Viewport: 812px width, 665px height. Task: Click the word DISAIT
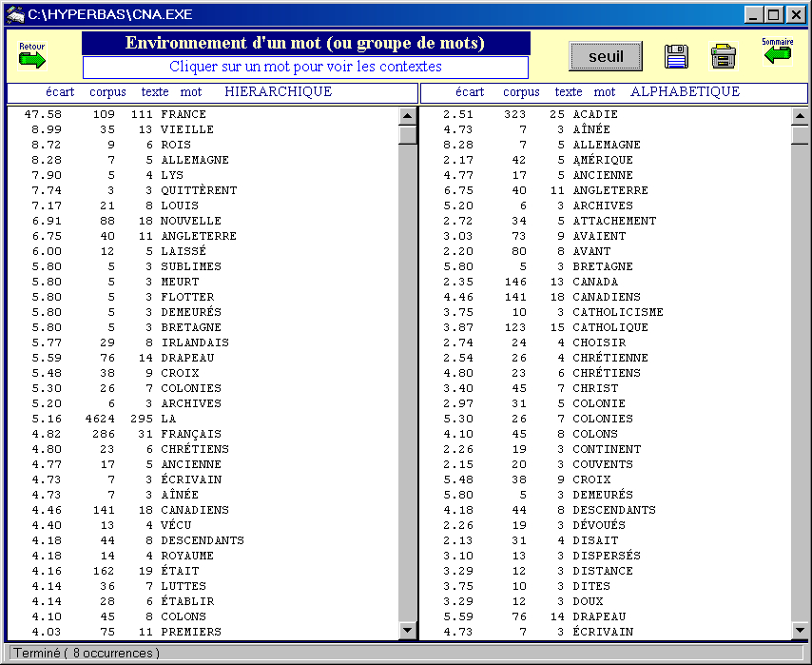[595, 540]
